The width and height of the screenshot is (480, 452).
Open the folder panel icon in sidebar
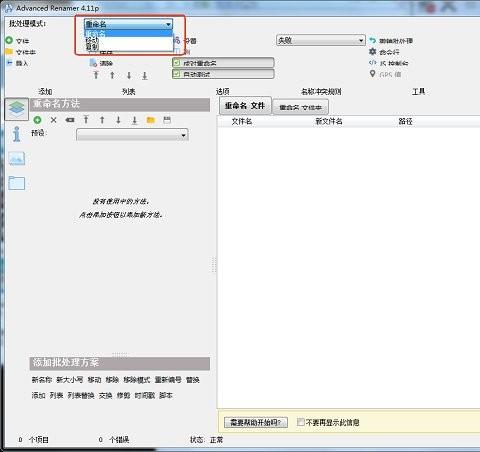tap(17, 183)
